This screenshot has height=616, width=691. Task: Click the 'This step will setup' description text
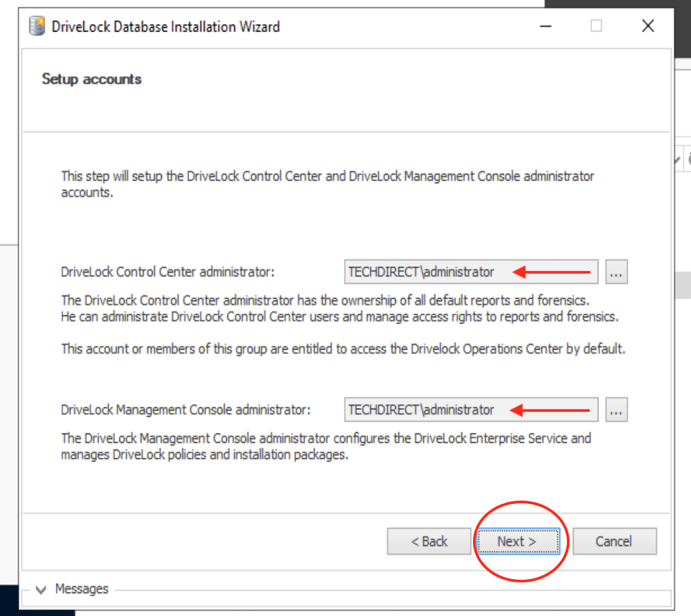(327, 177)
